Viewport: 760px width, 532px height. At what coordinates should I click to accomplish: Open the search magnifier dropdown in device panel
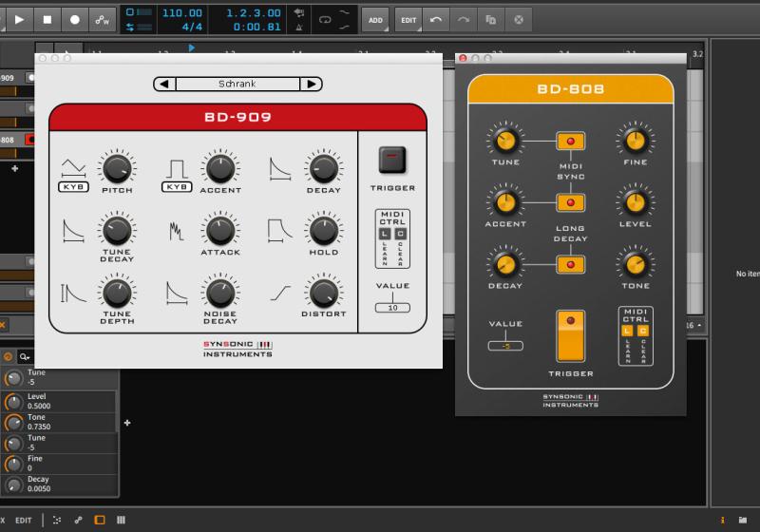click(x=25, y=357)
